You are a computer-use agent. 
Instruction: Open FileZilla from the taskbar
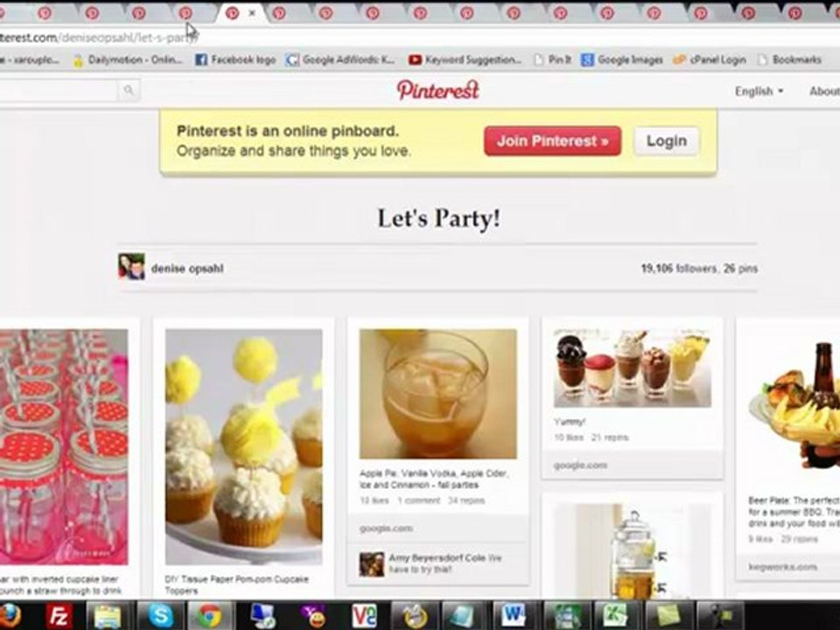tap(59, 615)
